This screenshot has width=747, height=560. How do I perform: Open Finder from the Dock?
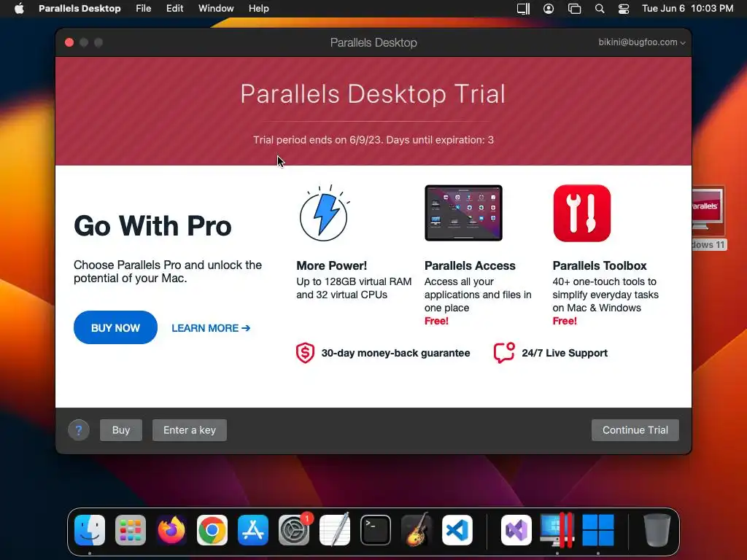click(90, 530)
